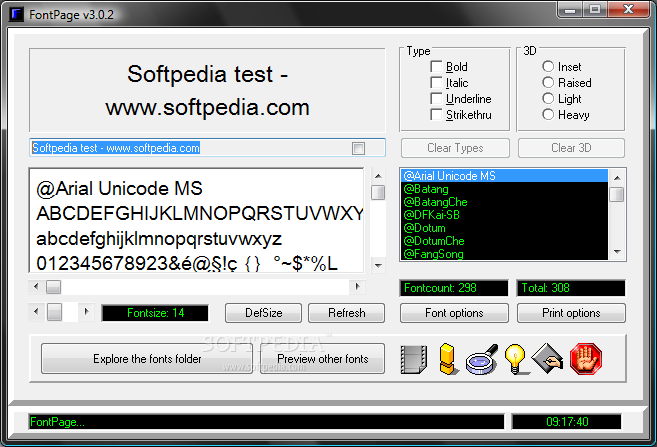Increase font size with the right slider arrow
This screenshot has width=657, height=447.
(x=87, y=312)
